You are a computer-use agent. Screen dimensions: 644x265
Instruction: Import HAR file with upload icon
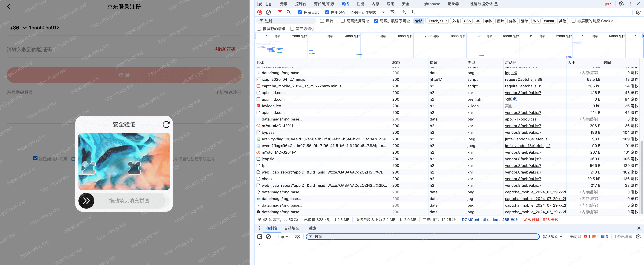(x=404, y=12)
